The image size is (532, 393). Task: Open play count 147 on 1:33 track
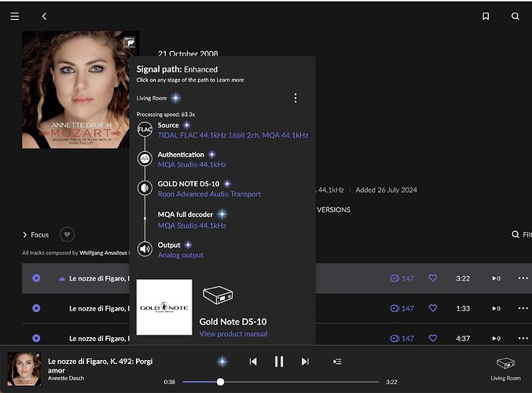click(402, 308)
